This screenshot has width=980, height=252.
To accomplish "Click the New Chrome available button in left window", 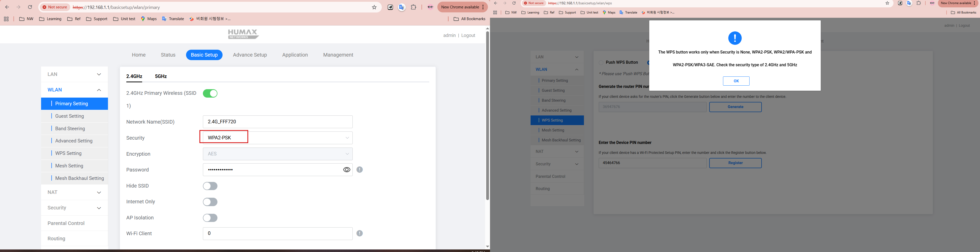I will coord(462,7).
